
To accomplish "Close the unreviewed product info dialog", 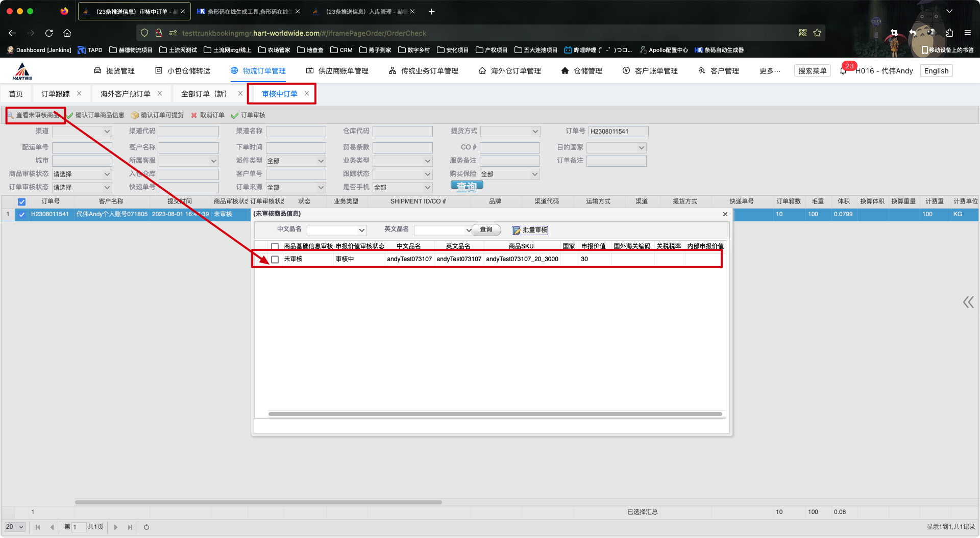I will pyautogui.click(x=725, y=214).
